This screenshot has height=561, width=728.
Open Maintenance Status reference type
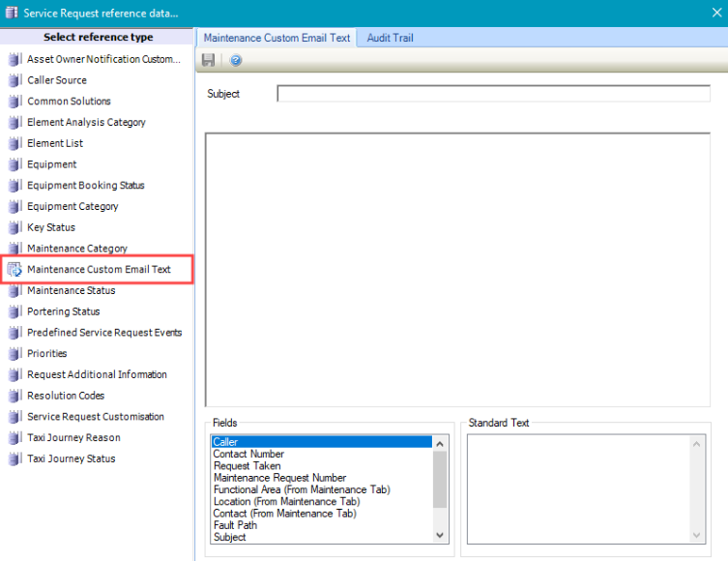click(x=71, y=290)
